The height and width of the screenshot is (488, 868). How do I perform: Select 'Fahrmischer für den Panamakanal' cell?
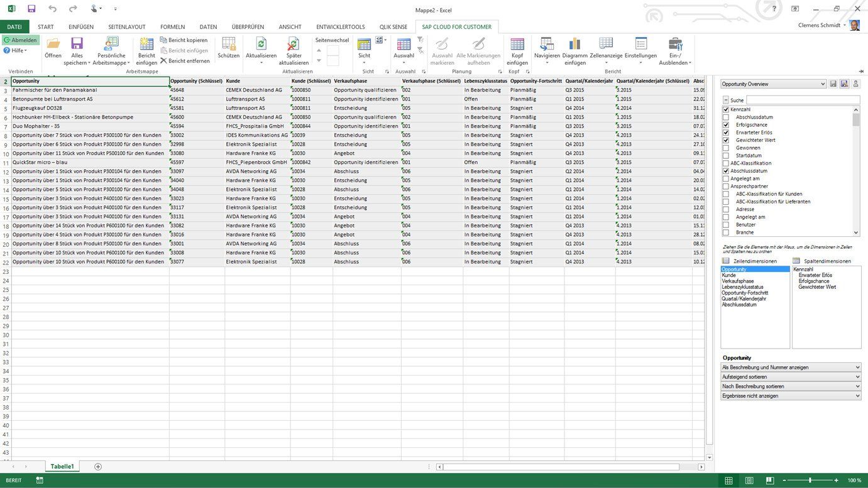point(90,90)
